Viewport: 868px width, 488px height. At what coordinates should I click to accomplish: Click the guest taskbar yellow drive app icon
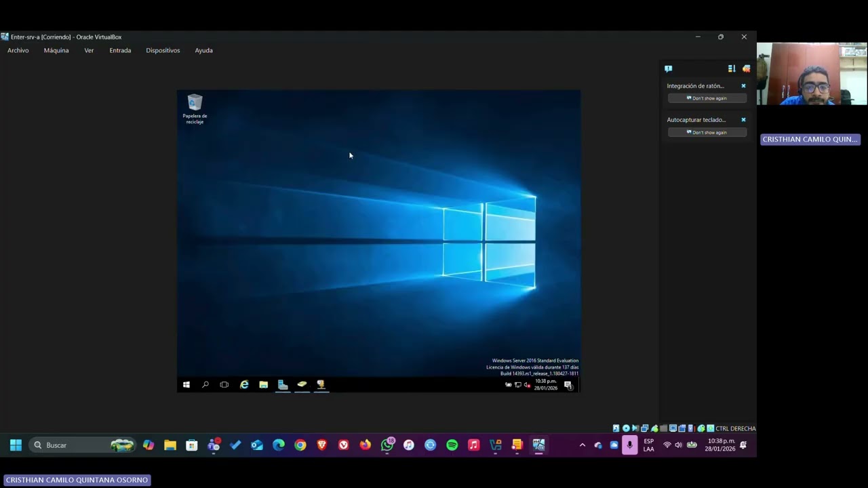tap(302, 385)
